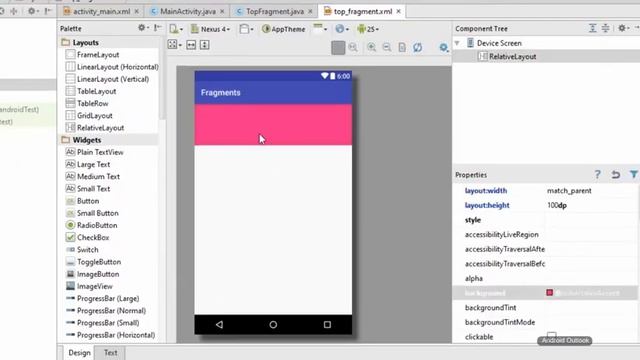640x360 pixels.
Task: Open the viewport render options dropdown
Action: pyautogui.click(x=174, y=44)
